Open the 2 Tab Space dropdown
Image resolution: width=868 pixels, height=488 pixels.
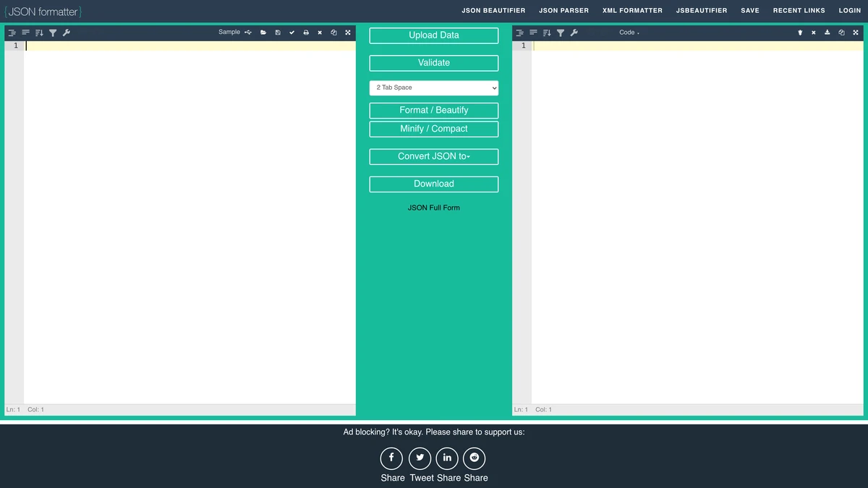(433, 87)
